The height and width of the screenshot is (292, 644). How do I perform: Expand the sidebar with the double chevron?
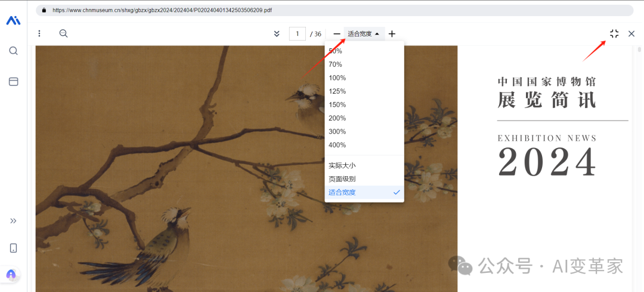13,221
